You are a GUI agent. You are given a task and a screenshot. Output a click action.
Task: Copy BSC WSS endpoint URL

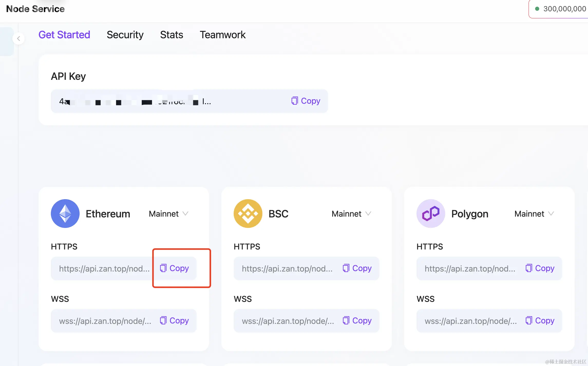point(357,321)
